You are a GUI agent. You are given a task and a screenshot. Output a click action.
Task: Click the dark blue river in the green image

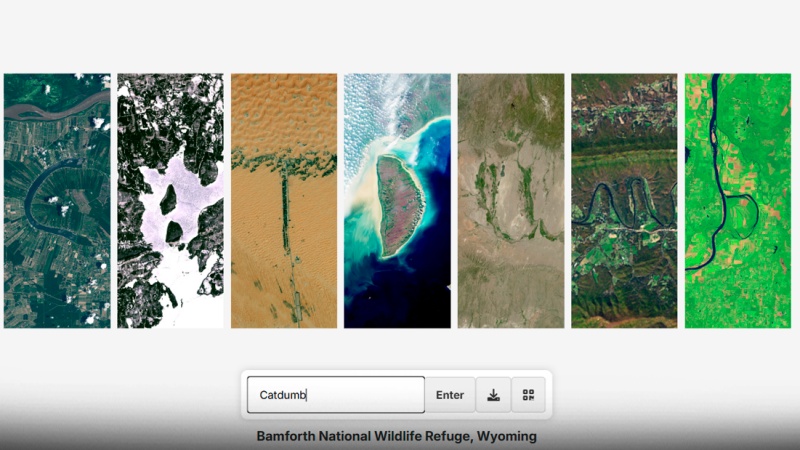click(718, 173)
